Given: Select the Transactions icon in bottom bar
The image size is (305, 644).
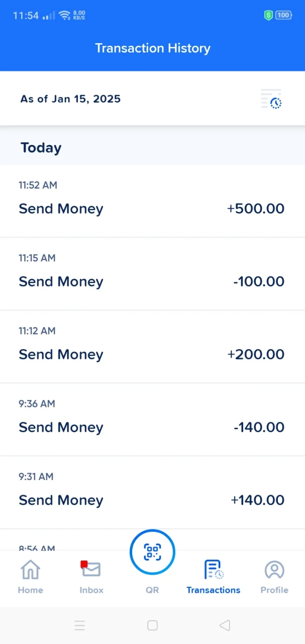Looking at the screenshot, I should (x=214, y=570).
